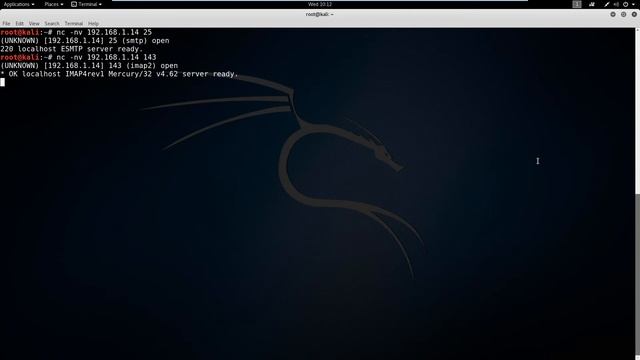Open the Terminal menu in menu bar

click(73, 24)
